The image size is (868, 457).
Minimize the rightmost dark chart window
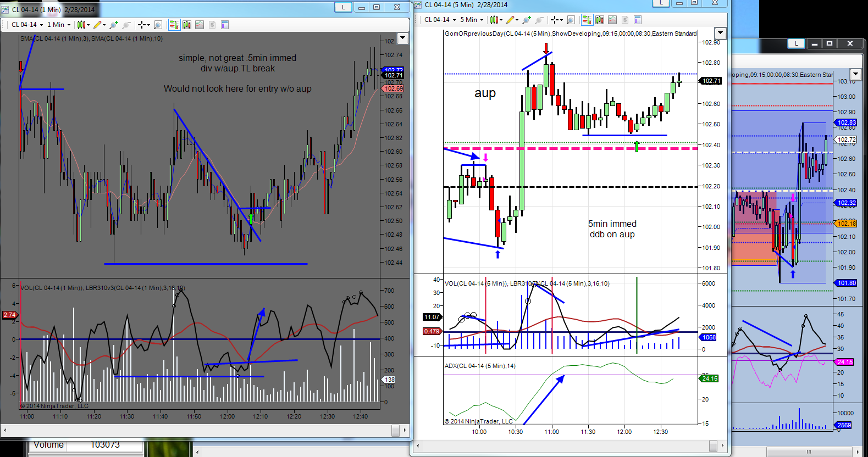click(x=815, y=43)
